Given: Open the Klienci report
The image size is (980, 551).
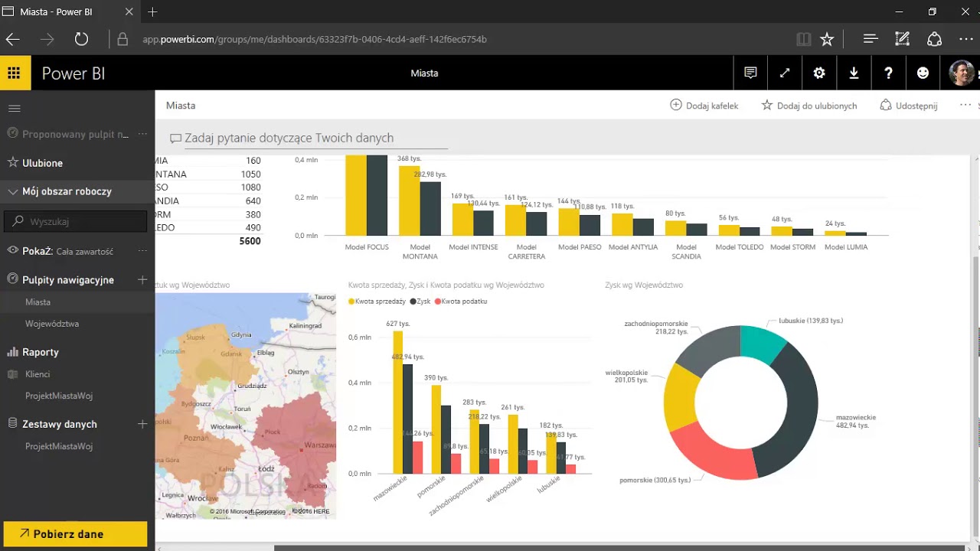Looking at the screenshot, I should coord(38,374).
